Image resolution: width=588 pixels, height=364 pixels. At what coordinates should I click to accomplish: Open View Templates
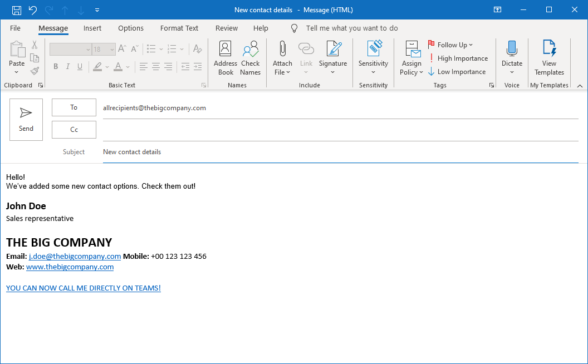tap(550, 58)
